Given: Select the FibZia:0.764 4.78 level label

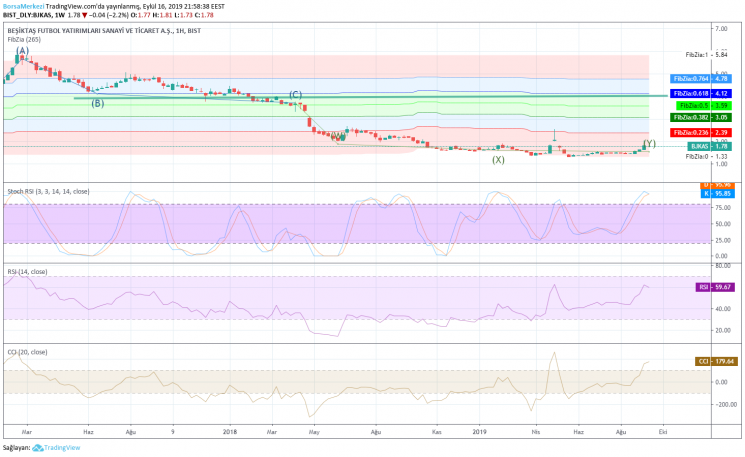Looking at the screenshot, I should (x=701, y=79).
